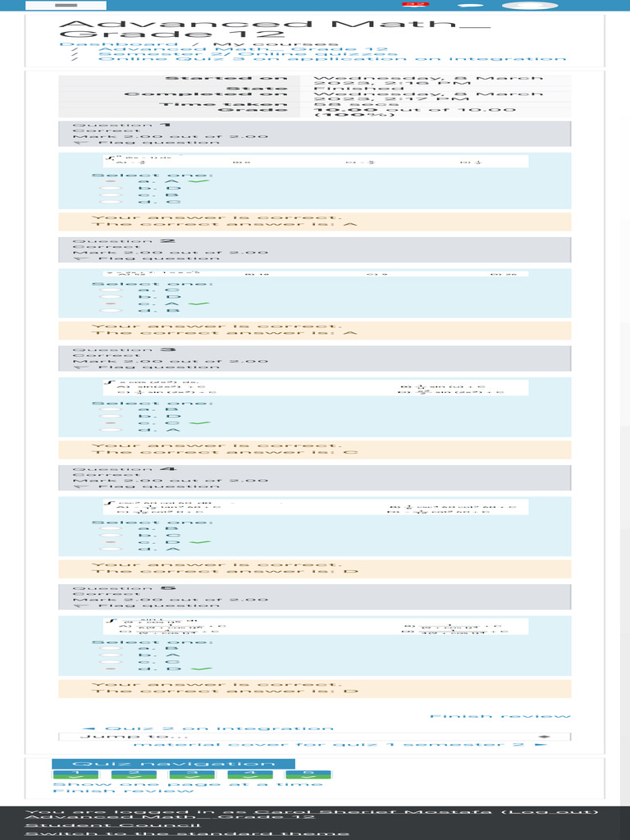630x840 pixels.
Task: Click Switch to the standard theme
Action: tap(188, 833)
